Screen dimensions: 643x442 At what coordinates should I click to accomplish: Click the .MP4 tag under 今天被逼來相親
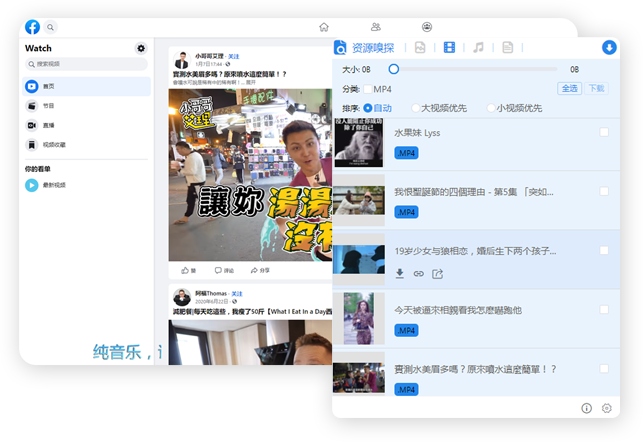click(406, 330)
